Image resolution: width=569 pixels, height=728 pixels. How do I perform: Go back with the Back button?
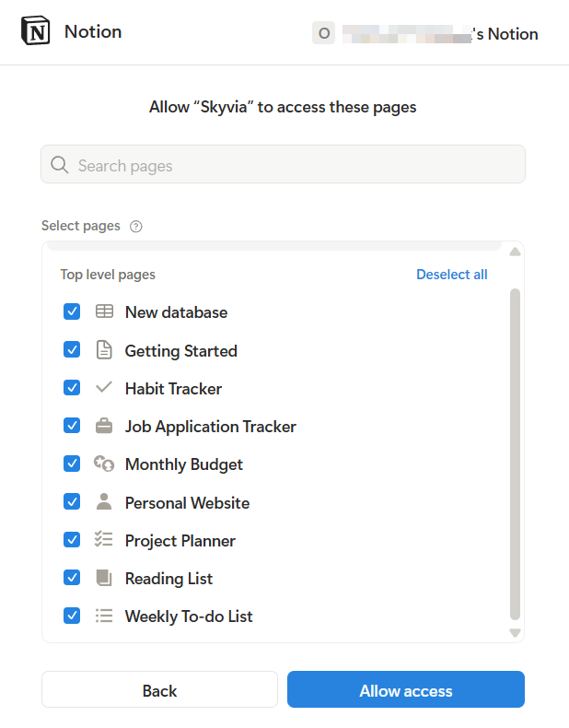point(159,690)
